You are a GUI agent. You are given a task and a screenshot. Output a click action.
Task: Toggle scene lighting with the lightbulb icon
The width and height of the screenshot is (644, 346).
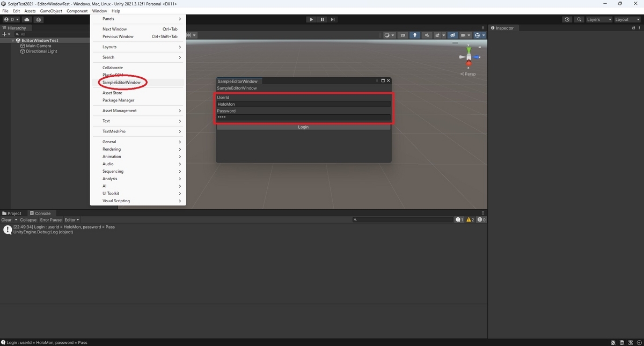(415, 35)
